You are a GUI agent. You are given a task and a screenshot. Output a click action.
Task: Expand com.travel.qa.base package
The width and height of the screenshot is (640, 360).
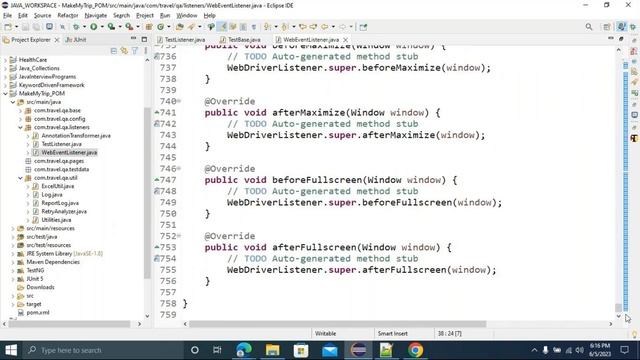[20, 110]
